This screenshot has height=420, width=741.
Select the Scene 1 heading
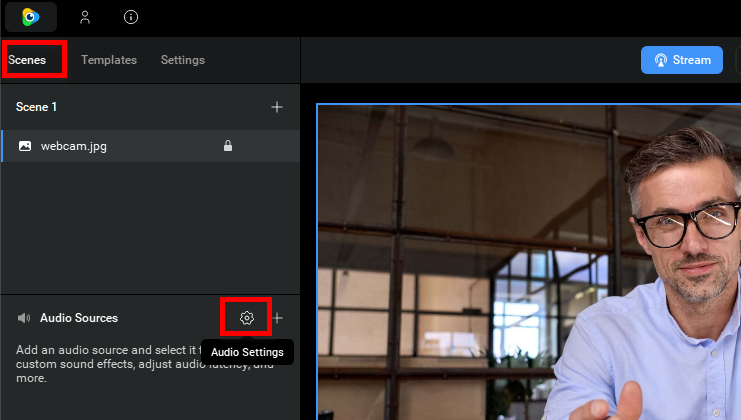(x=37, y=107)
